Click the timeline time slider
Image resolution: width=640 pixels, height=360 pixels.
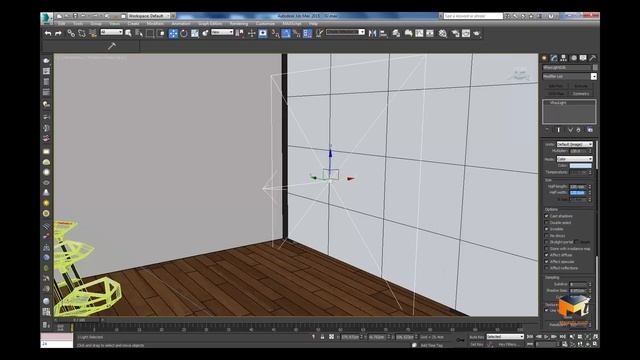[x=79, y=320]
